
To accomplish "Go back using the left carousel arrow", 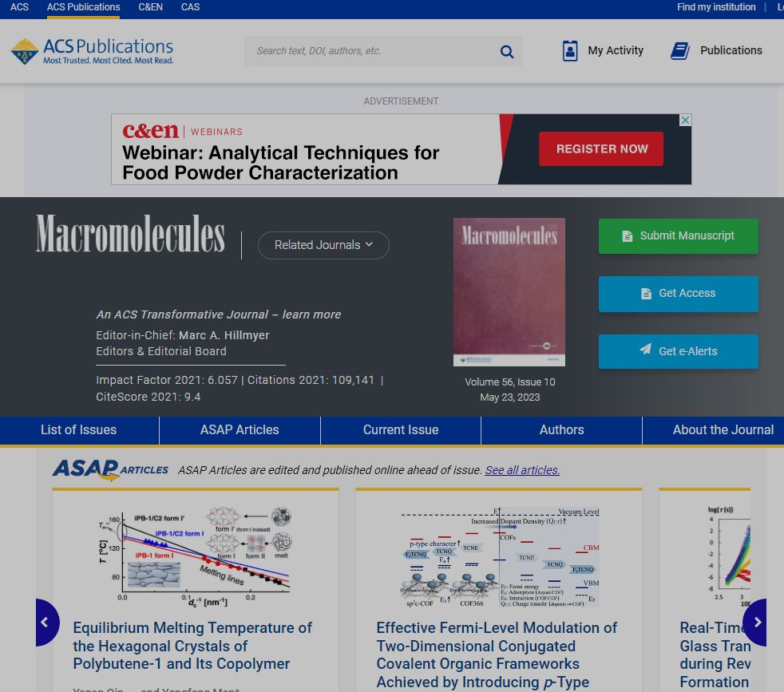I will tap(46, 622).
